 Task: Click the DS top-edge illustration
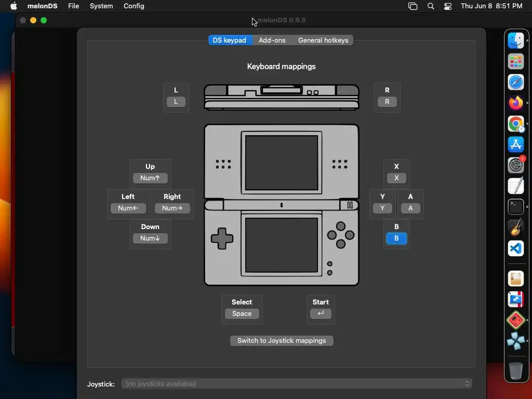[x=281, y=97]
